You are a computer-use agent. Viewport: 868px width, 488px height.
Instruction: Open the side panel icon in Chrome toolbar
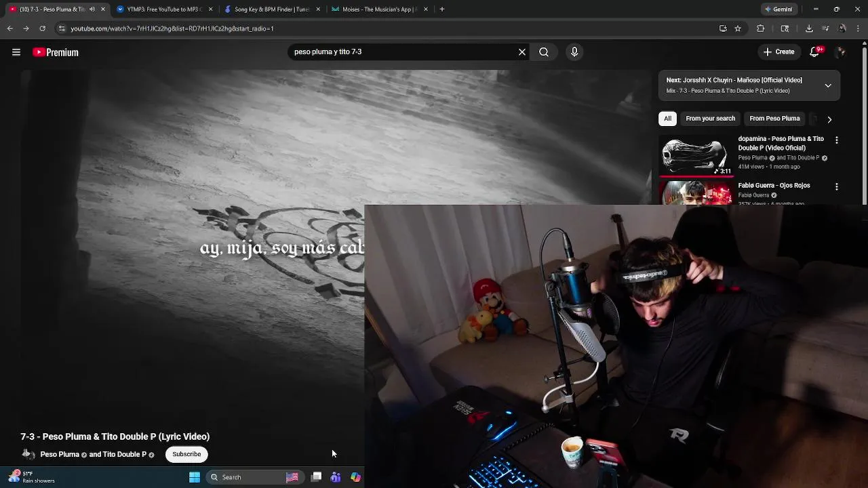click(x=785, y=28)
